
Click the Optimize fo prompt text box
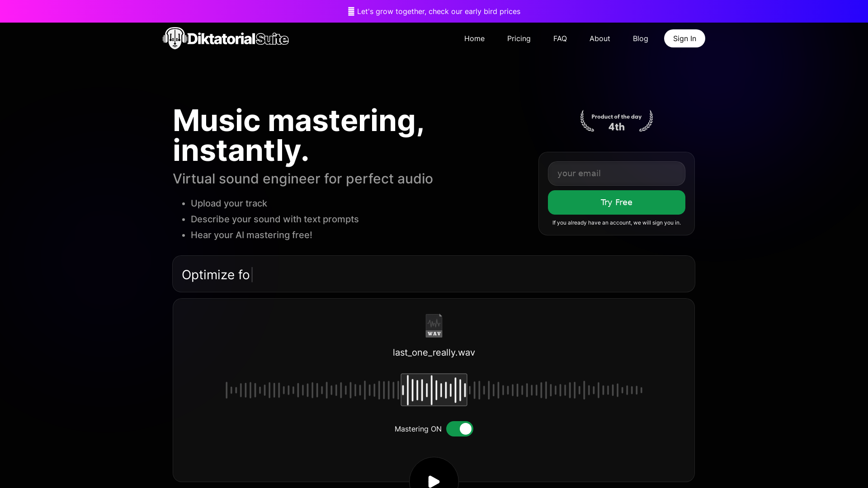click(434, 274)
